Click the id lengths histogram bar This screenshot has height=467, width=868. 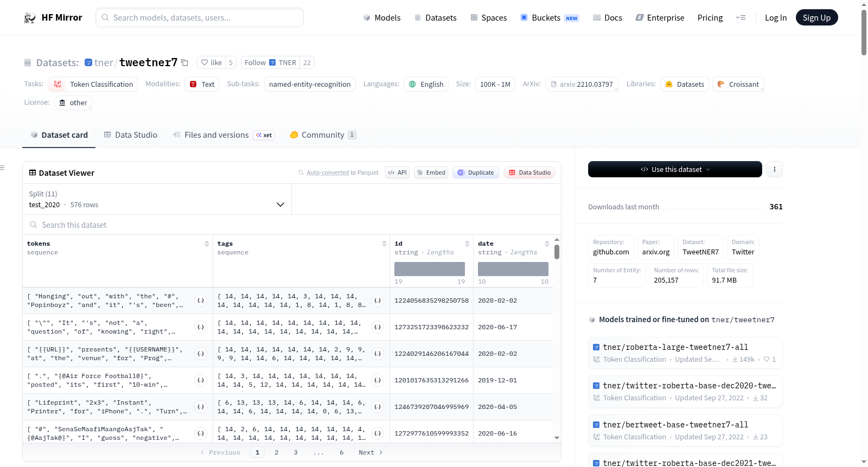(x=430, y=269)
